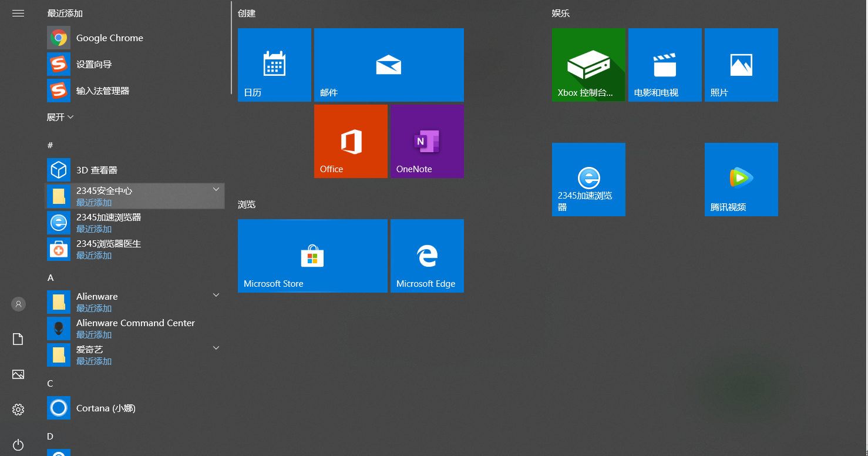This screenshot has width=868, height=456.
Task: Click the 娱乐 group title
Action: [x=561, y=13]
